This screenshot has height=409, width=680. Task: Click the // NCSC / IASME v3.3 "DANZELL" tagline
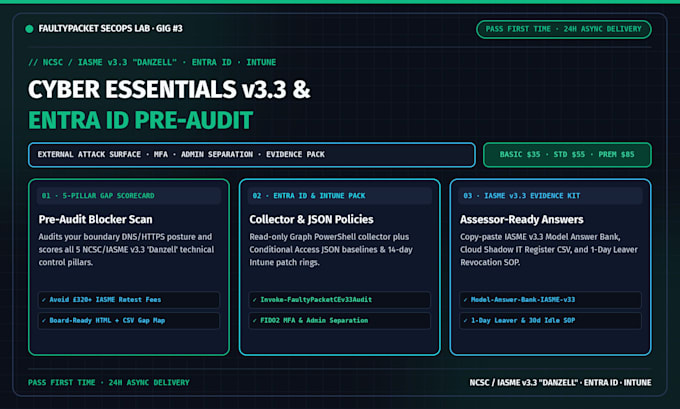(152, 62)
